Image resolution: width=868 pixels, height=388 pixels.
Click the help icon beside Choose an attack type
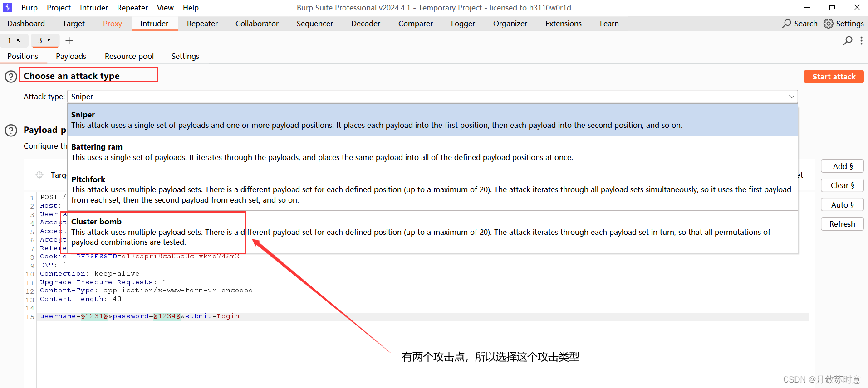tap(11, 76)
